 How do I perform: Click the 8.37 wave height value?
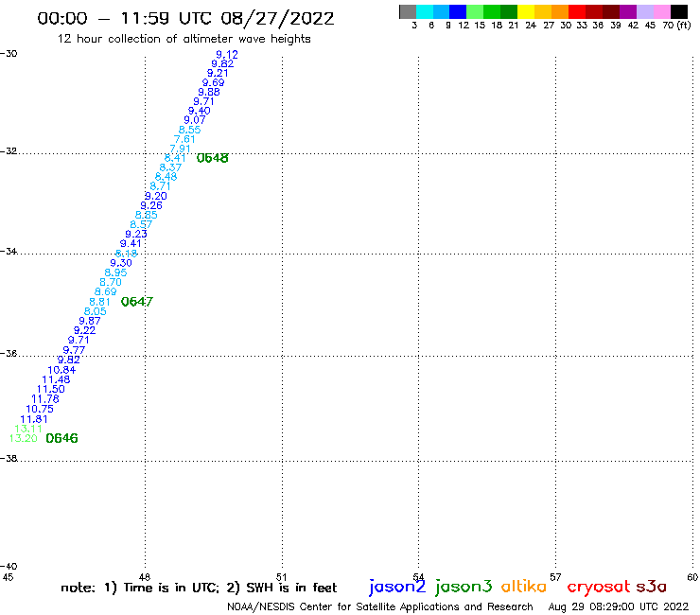pyautogui.click(x=170, y=167)
